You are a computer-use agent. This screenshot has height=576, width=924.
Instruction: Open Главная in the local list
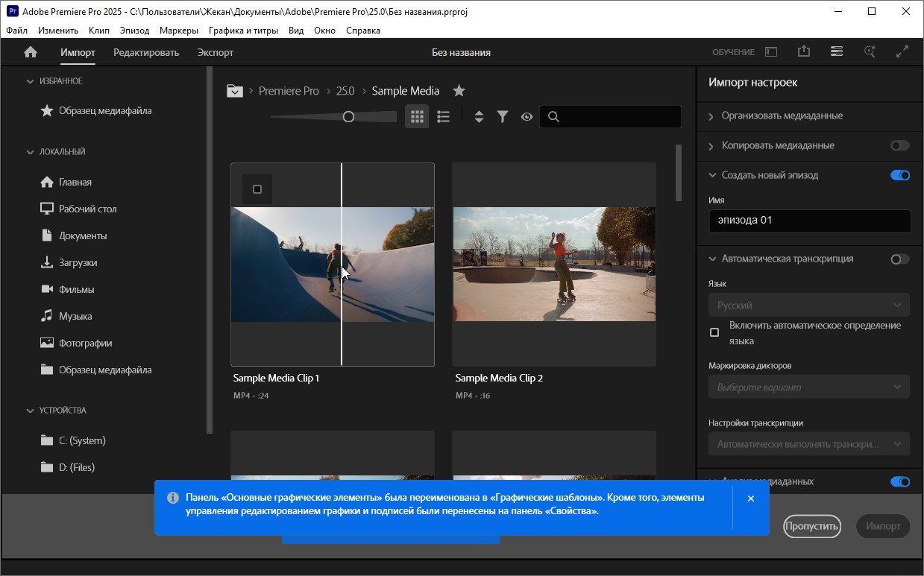(x=66, y=182)
